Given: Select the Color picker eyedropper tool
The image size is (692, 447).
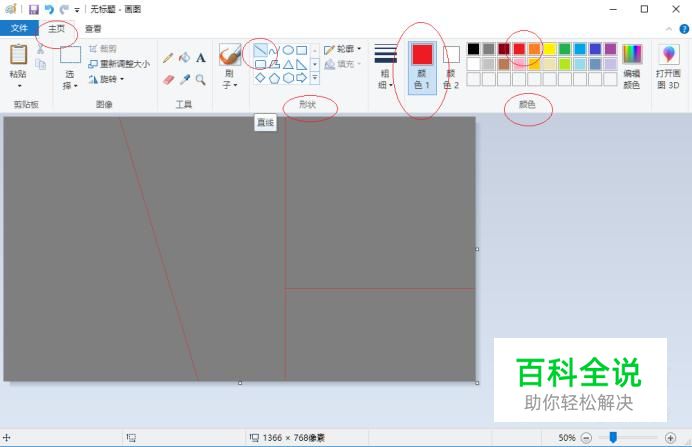Looking at the screenshot, I should click(184, 79).
